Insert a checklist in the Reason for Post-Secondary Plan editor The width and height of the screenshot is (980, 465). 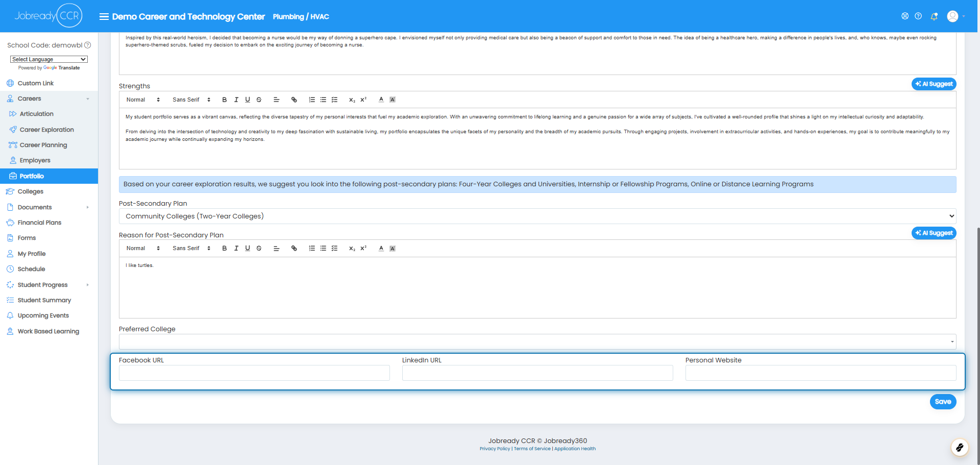pos(334,248)
